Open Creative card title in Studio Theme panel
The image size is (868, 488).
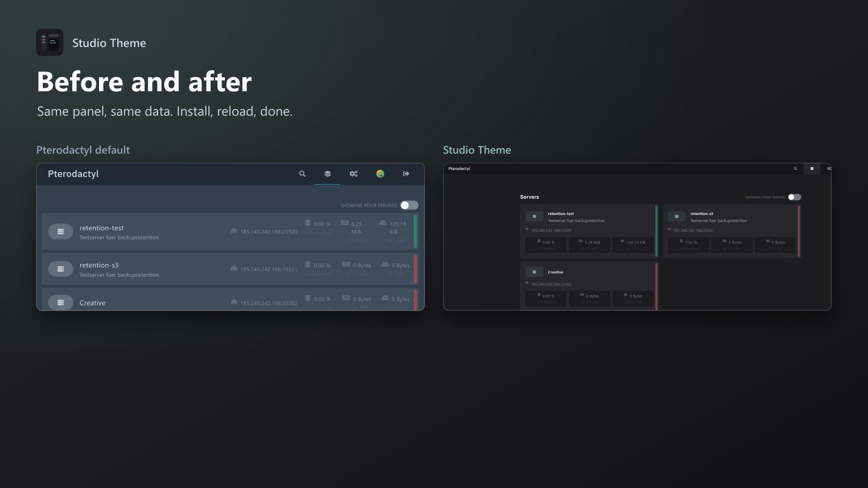click(556, 272)
